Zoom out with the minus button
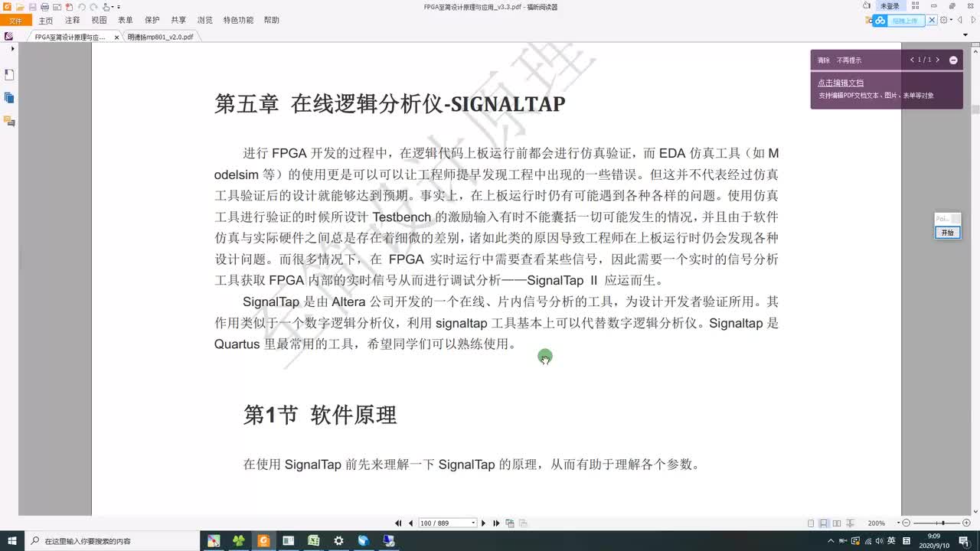This screenshot has width=980, height=551. click(x=906, y=523)
